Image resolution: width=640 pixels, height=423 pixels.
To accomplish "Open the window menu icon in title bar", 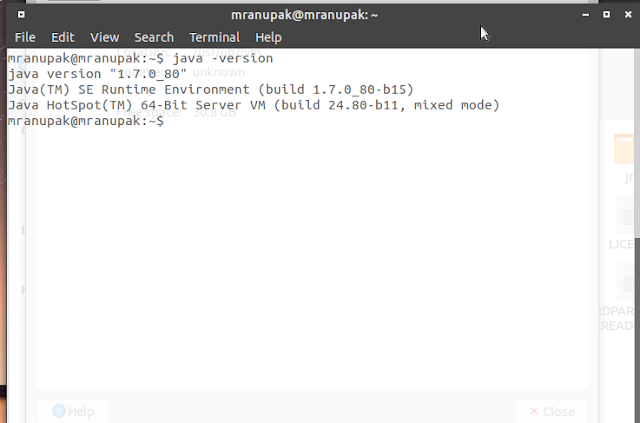I will coord(21,15).
